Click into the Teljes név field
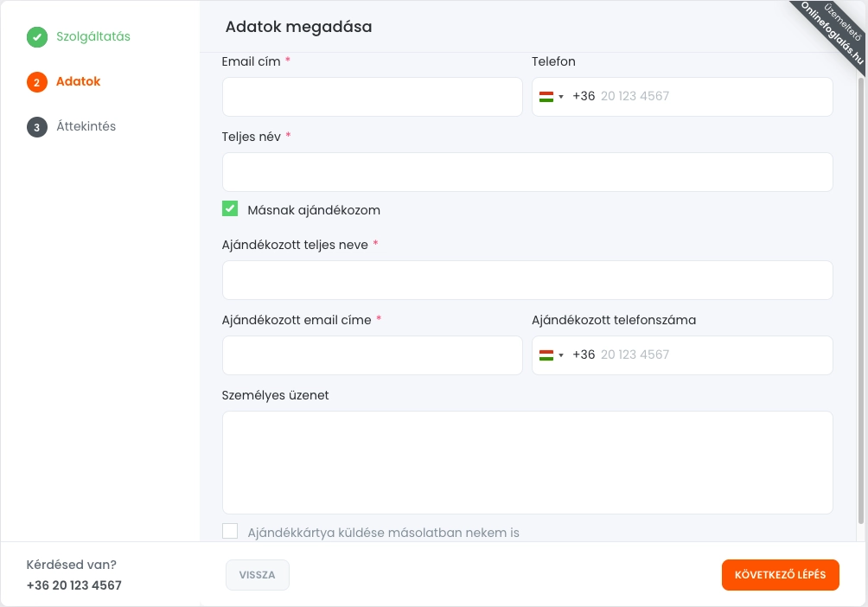The image size is (868, 607). [527, 172]
